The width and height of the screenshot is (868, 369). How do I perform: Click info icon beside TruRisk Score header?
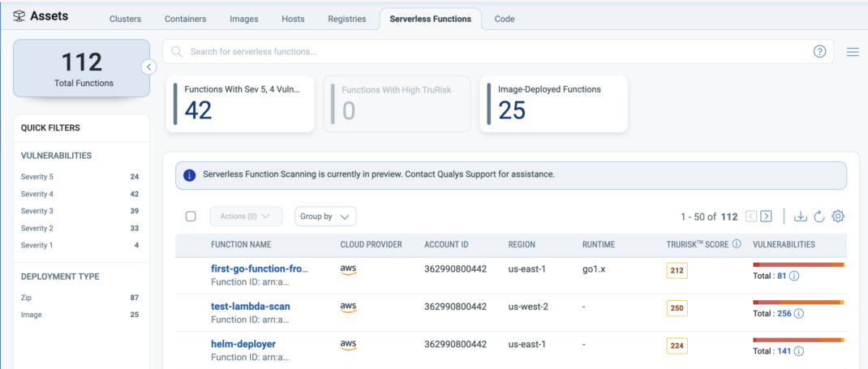point(737,244)
